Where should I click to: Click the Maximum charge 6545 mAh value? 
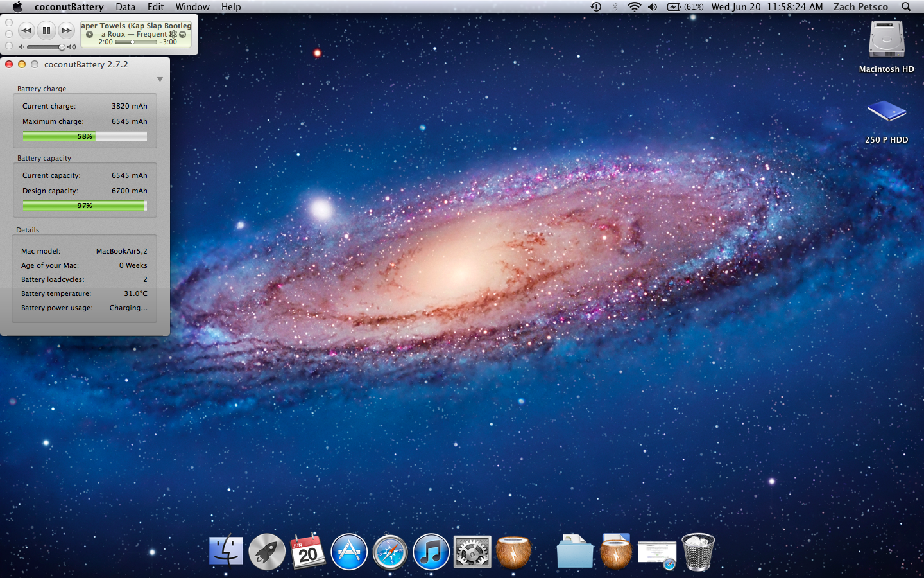pos(130,121)
